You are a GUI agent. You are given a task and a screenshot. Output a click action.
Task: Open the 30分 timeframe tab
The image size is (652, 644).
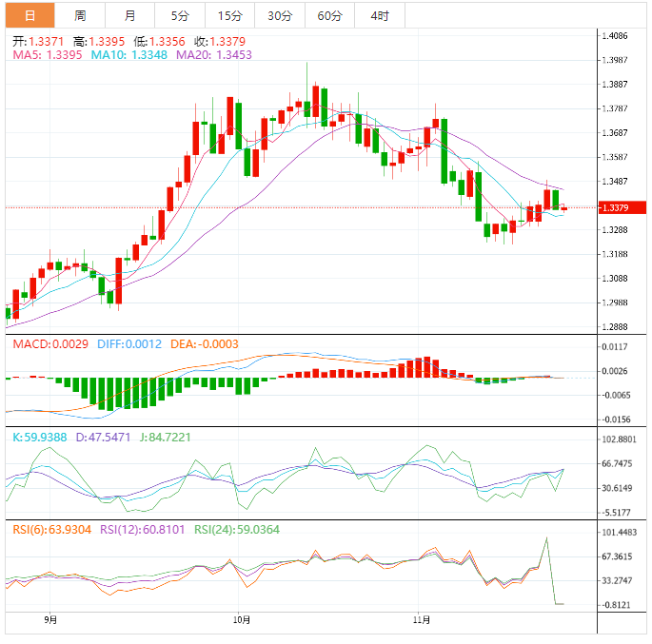point(280,15)
